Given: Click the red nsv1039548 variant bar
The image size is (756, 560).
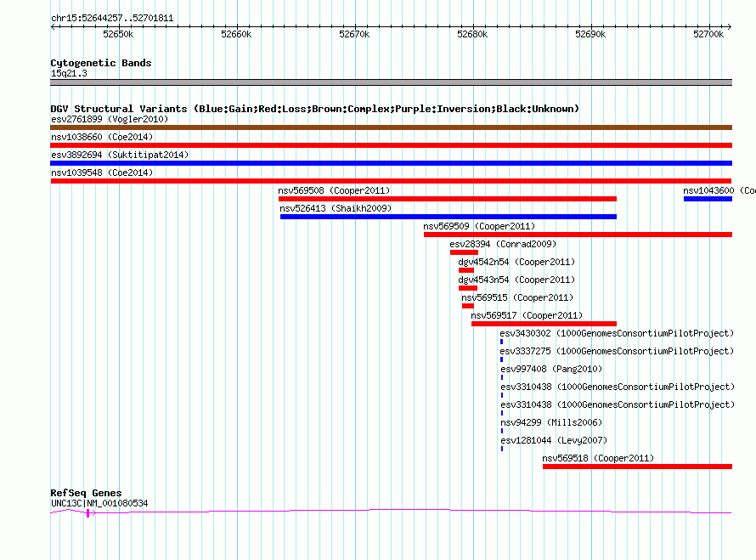Looking at the screenshot, I should [x=391, y=181].
